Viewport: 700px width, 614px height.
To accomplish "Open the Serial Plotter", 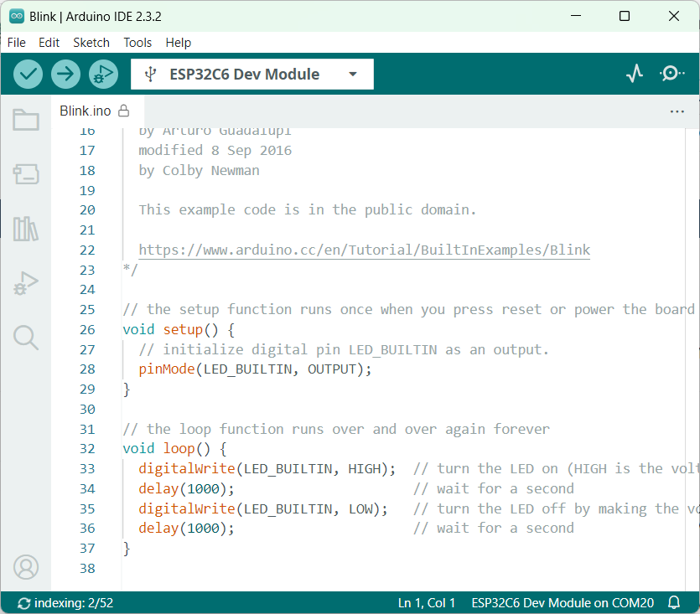I will point(635,73).
